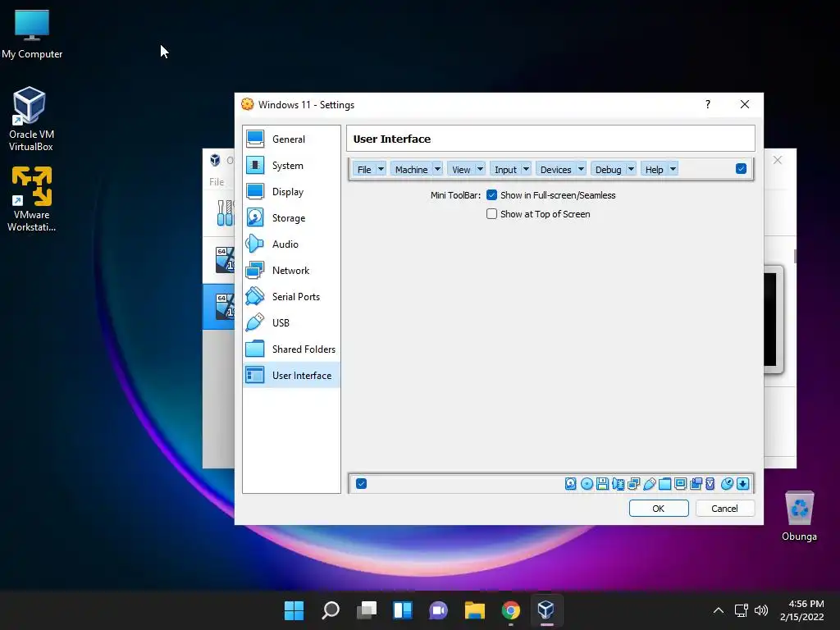Open Widgets from the taskbar
Viewport: 840px width, 630px height.
coord(402,610)
